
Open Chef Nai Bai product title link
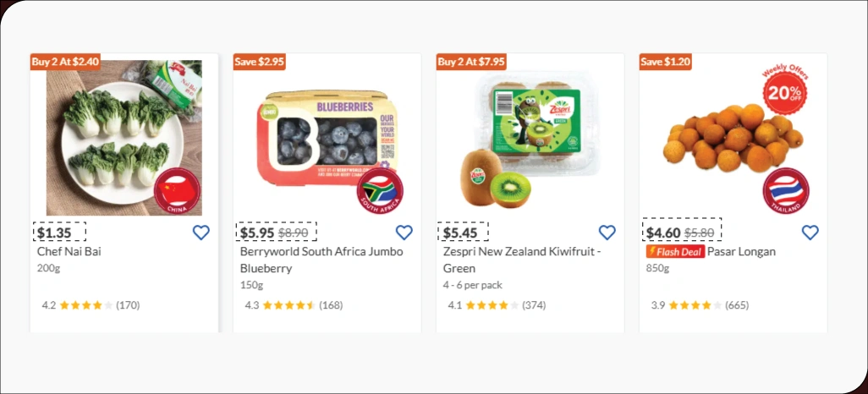69,252
